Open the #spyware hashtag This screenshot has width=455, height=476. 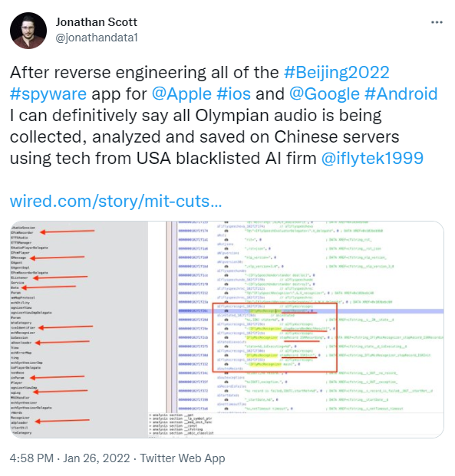coord(48,94)
